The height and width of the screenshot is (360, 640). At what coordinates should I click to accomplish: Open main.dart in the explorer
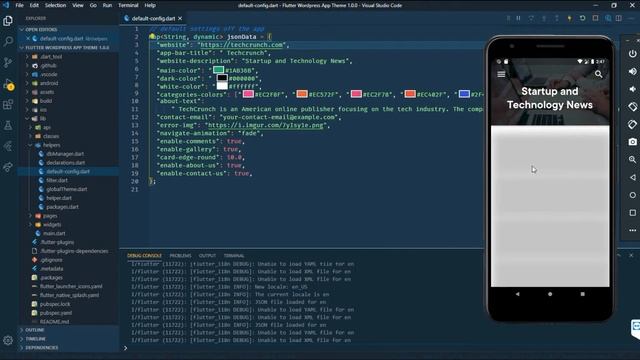[x=54, y=233]
